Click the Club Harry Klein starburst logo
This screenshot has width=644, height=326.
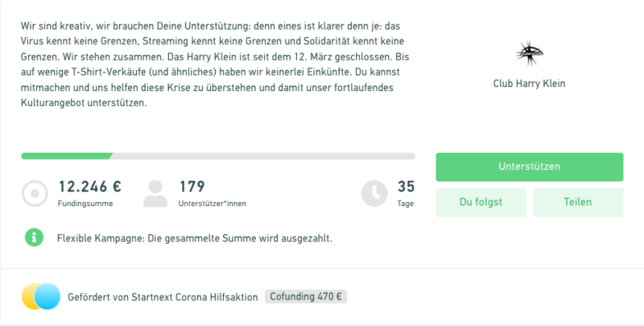coord(530,53)
